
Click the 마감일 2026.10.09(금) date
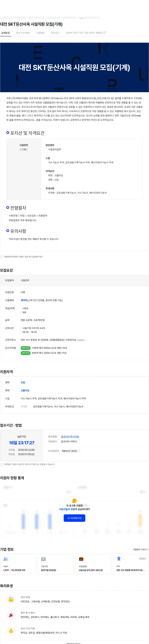(x=26, y=454)
